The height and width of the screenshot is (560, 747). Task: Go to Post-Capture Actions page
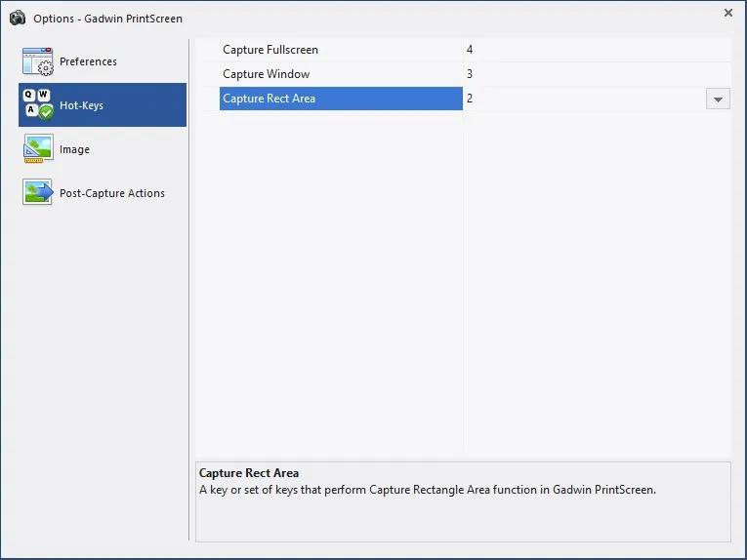point(112,193)
